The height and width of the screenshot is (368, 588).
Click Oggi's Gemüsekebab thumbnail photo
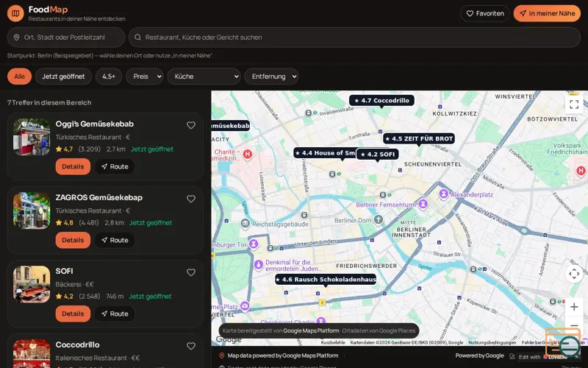32,137
